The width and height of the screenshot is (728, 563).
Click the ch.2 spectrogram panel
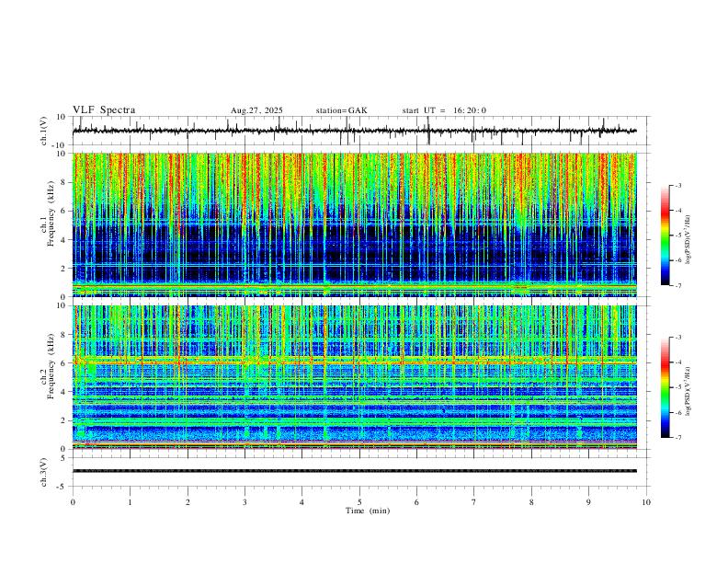(x=355, y=377)
